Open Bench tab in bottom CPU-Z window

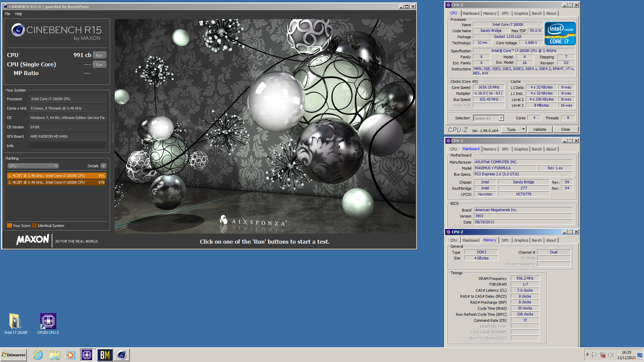[x=537, y=240]
